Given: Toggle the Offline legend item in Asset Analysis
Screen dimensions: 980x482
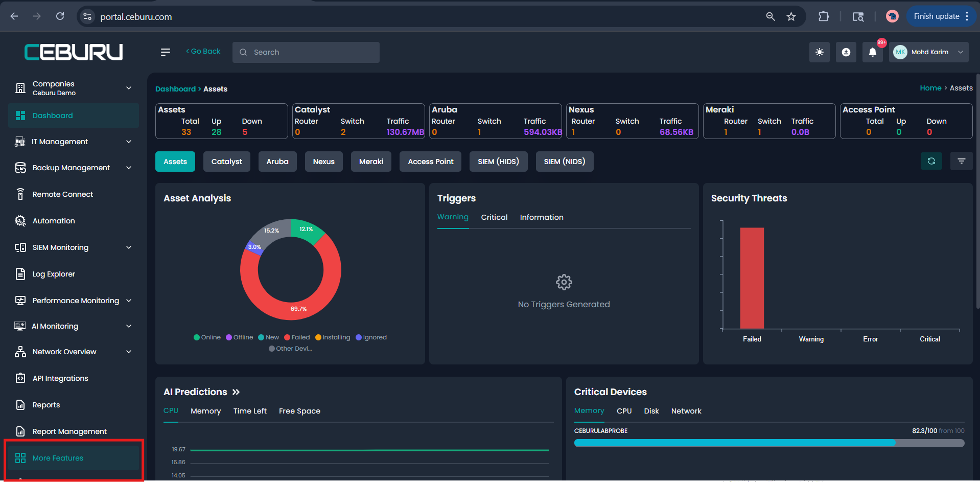Looking at the screenshot, I should tap(240, 337).
